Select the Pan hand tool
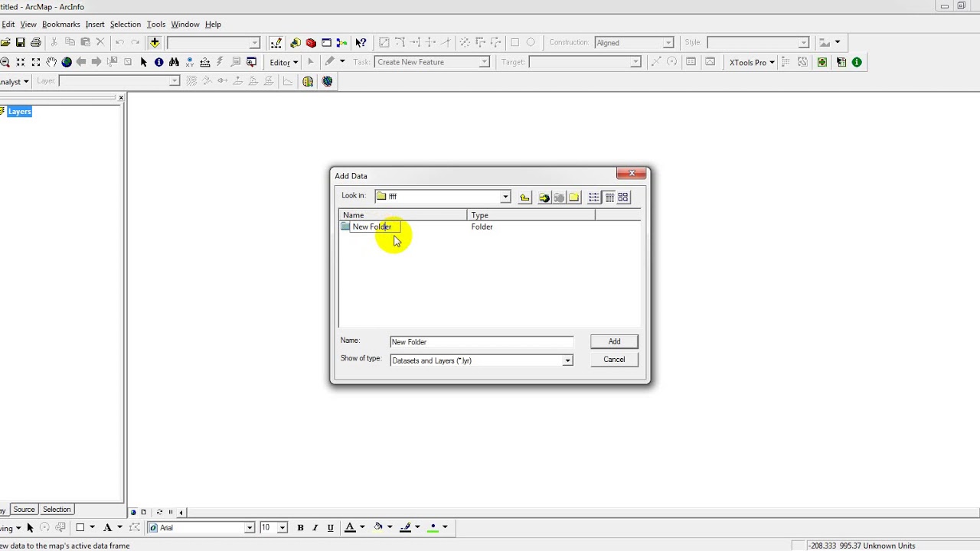Screen dimensions: 980x551 click(x=51, y=62)
